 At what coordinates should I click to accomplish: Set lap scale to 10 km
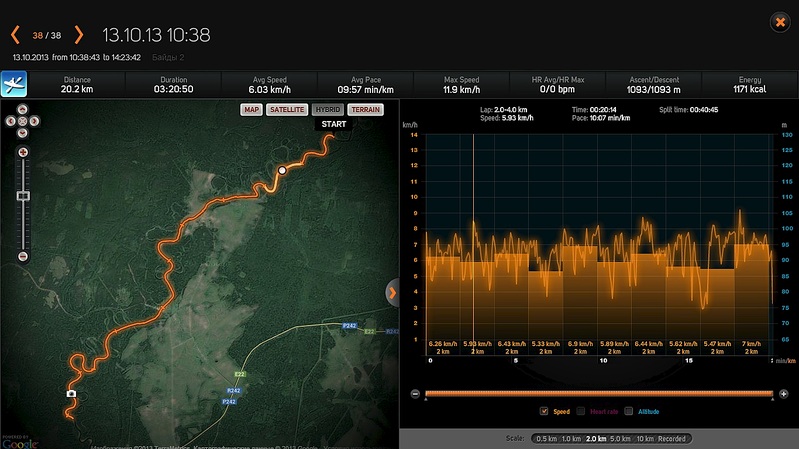coord(645,439)
